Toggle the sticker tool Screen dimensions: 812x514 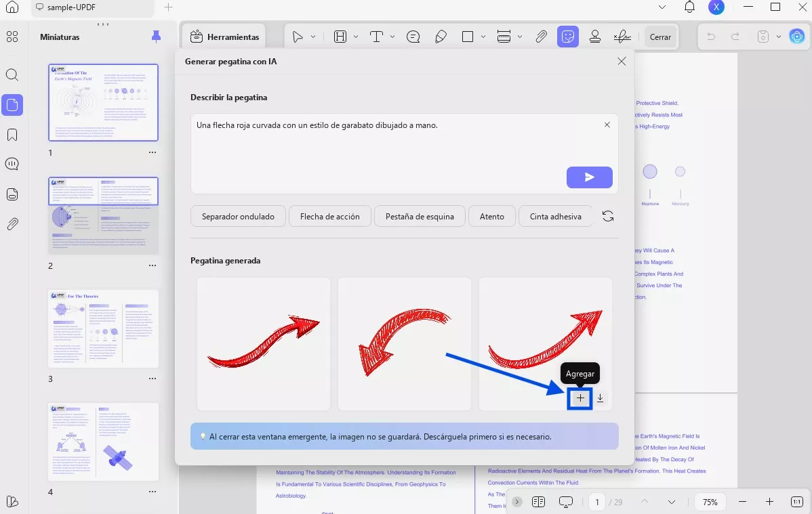click(568, 37)
